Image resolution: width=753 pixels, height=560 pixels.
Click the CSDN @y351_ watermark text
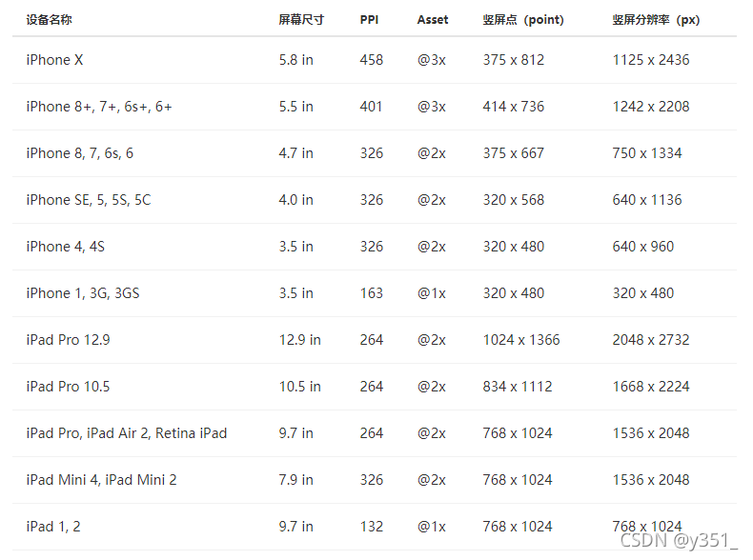(x=679, y=540)
